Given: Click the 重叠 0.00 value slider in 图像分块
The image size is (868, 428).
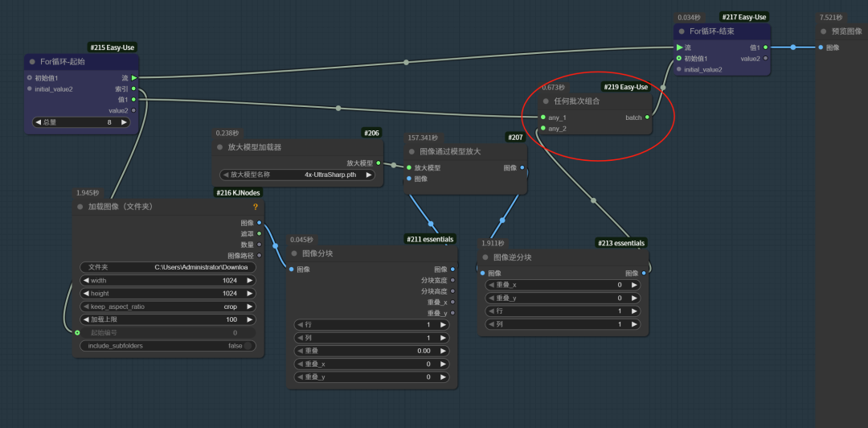Looking at the screenshot, I should pyautogui.click(x=372, y=351).
